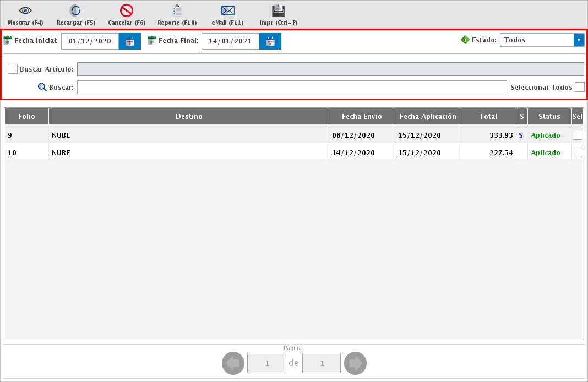Click the Impr printer icon

[278, 10]
